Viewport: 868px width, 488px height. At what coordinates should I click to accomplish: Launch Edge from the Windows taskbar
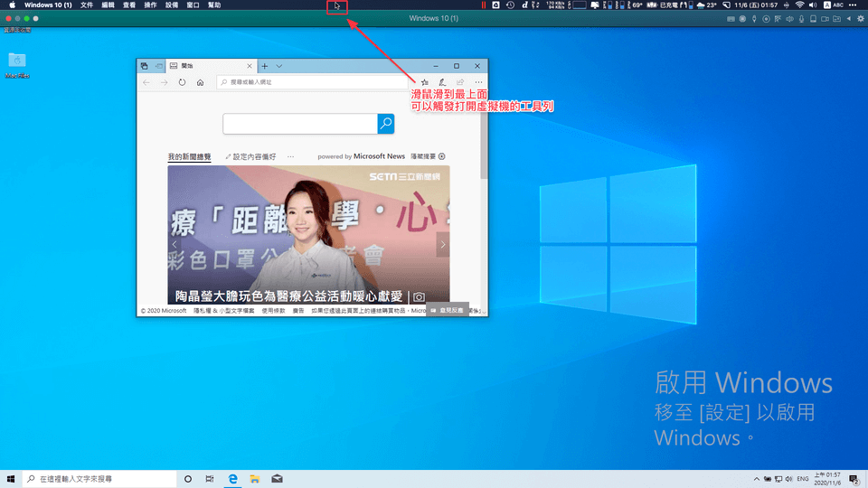232,479
